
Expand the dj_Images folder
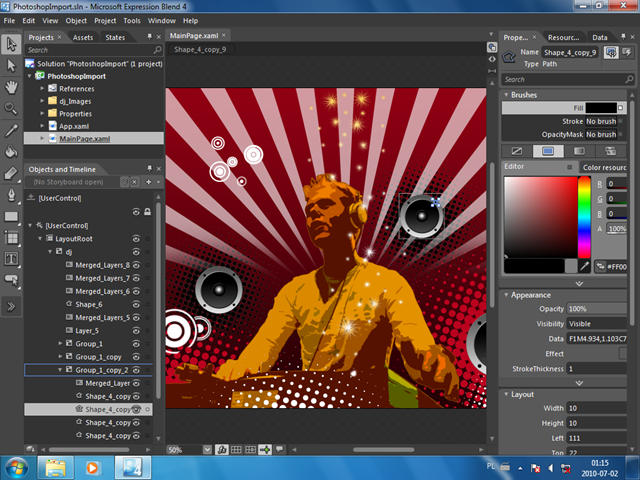[42, 101]
